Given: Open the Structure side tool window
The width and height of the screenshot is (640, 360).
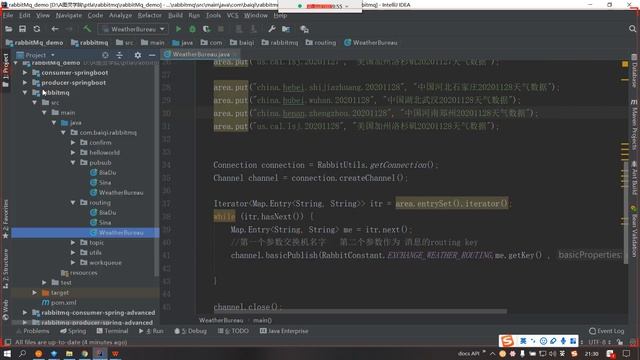Looking at the screenshot, I should pos(5,270).
